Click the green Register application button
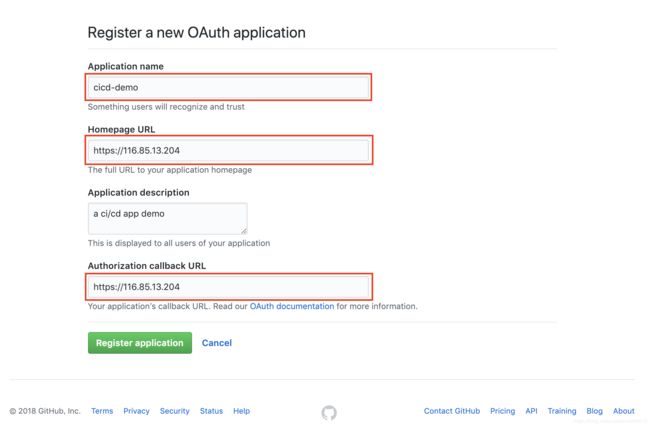This screenshot has height=427, width=650. coord(140,343)
